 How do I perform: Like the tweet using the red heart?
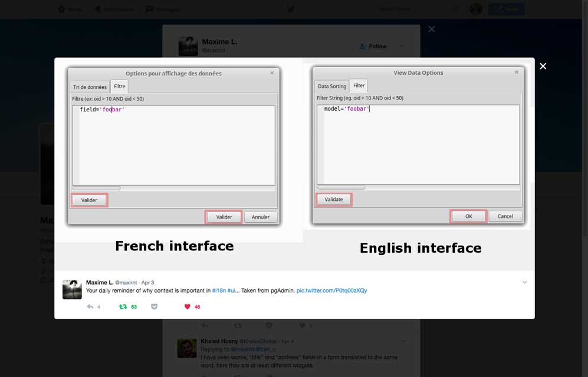tap(188, 307)
